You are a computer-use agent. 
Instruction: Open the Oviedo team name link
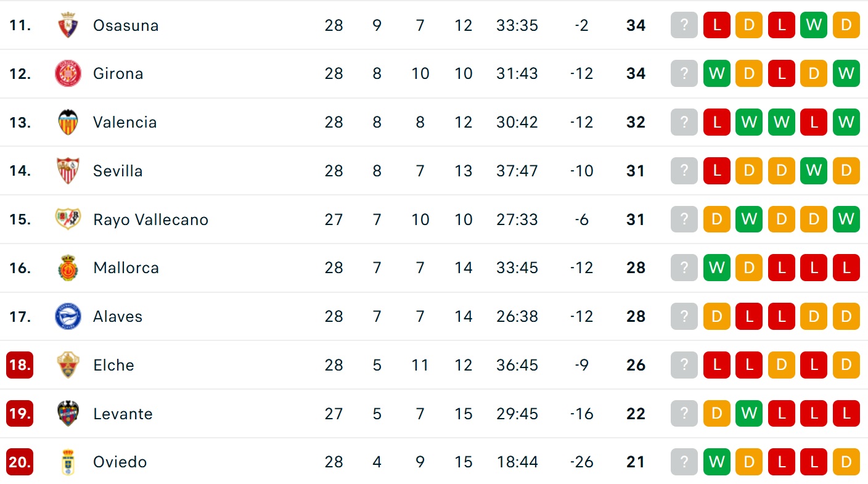(120, 462)
